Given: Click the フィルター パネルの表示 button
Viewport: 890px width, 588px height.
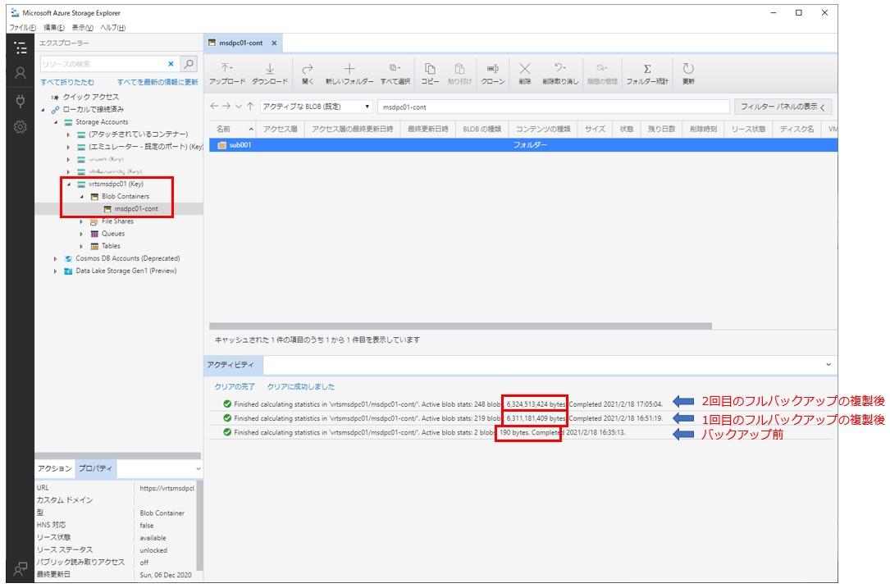Looking at the screenshot, I should click(x=783, y=107).
